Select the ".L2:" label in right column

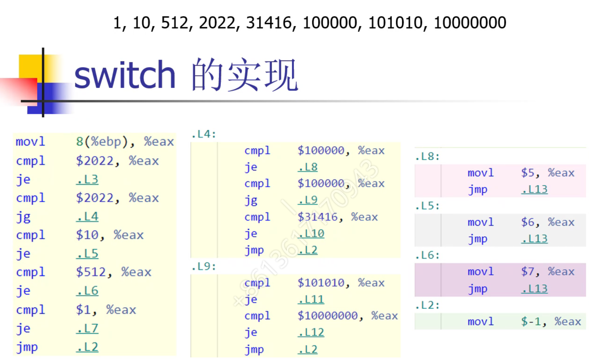click(x=427, y=305)
